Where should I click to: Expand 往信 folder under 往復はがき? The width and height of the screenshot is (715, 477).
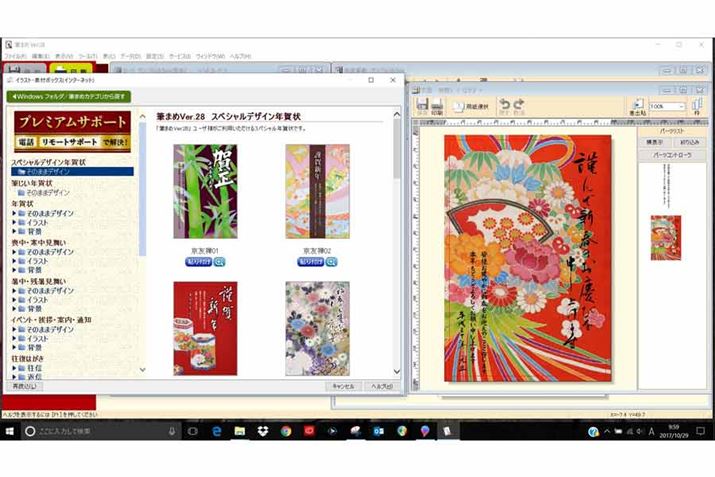click(x=14, y=368)
